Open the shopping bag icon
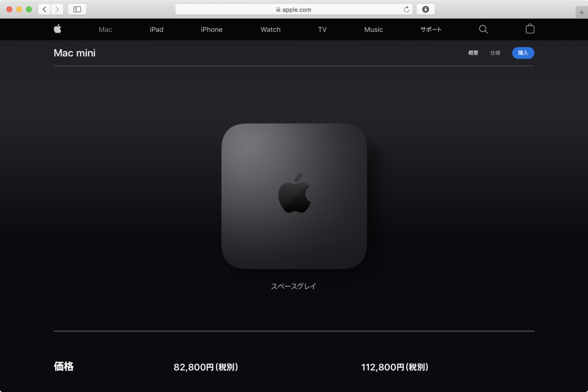The width and height of the screenshot is (588, 392). coord(530,29)
